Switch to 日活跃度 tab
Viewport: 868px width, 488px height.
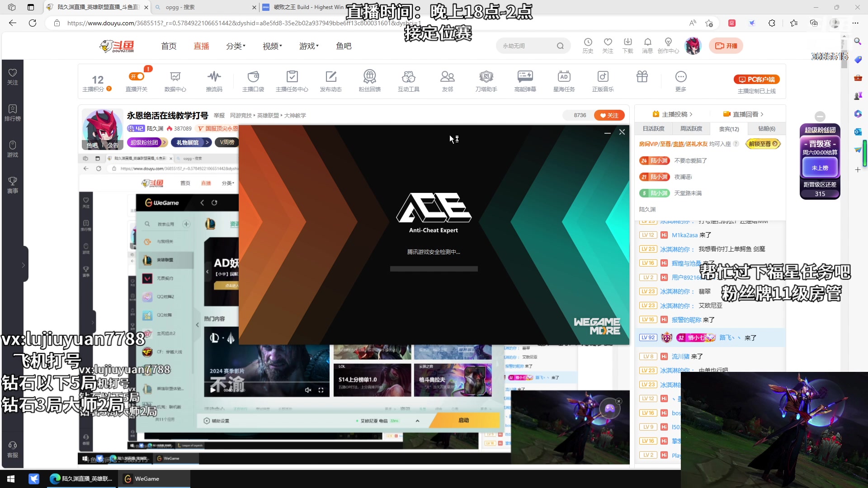pyautogui.click(x=653, y=129)
